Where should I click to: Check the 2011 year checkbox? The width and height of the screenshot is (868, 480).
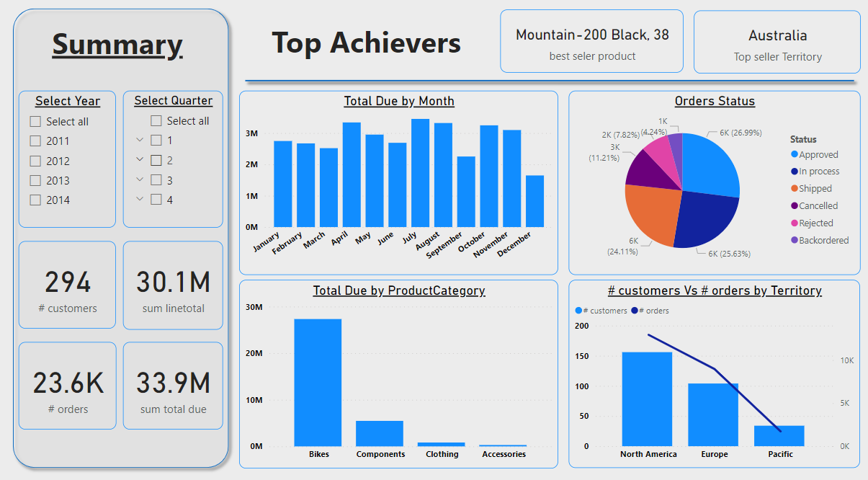[x=35, y=141]
